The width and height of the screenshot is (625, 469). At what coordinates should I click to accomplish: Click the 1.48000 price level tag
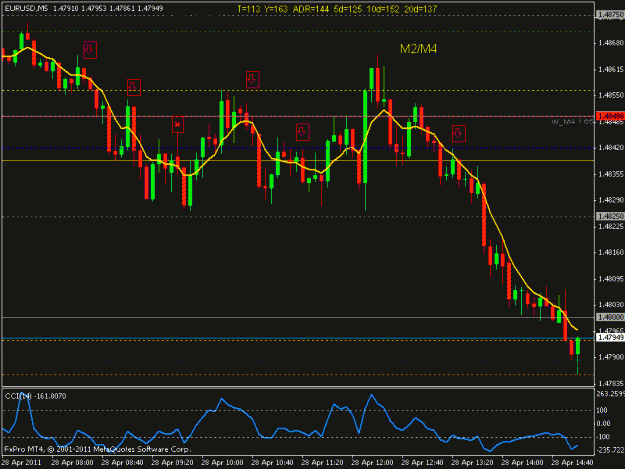pos(610,317)
